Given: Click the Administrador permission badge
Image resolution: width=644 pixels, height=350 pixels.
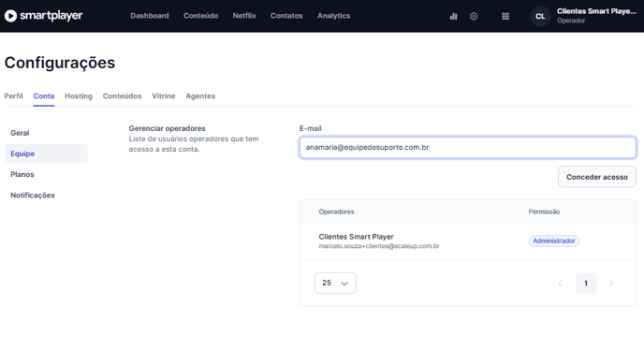Looking at the screenshot, I should 553,241.
